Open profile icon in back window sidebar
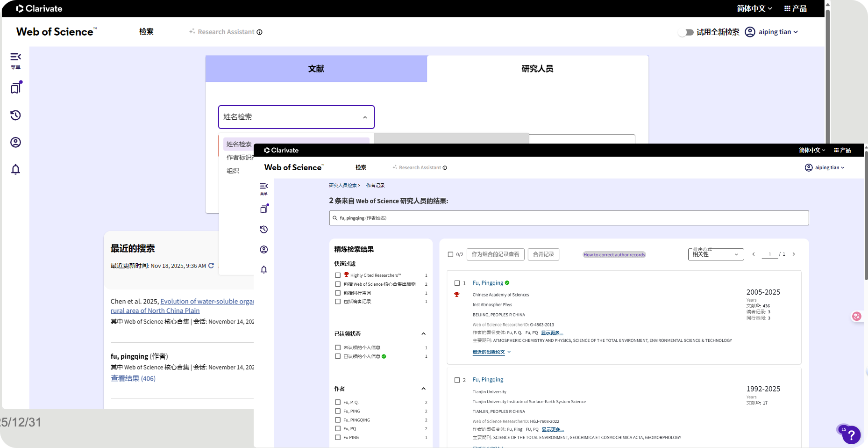This screenshot has width=868, height=448. 15,142
